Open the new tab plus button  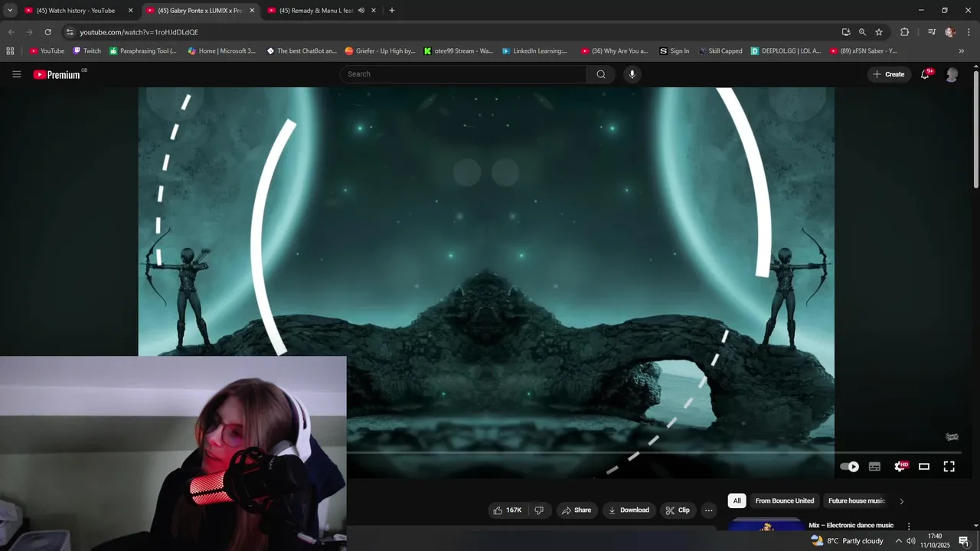pos(392,11)
